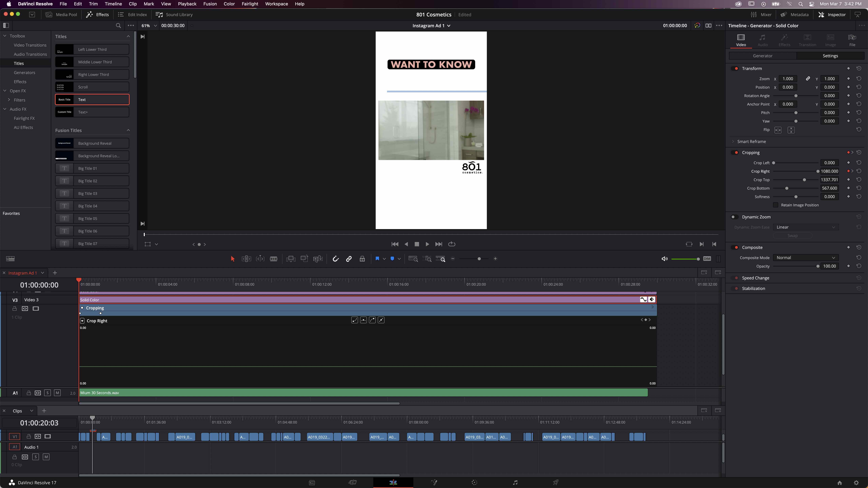
Task: Open Dynamic Zoom Ease Linear dropdown
Action: tap(806, 227)
